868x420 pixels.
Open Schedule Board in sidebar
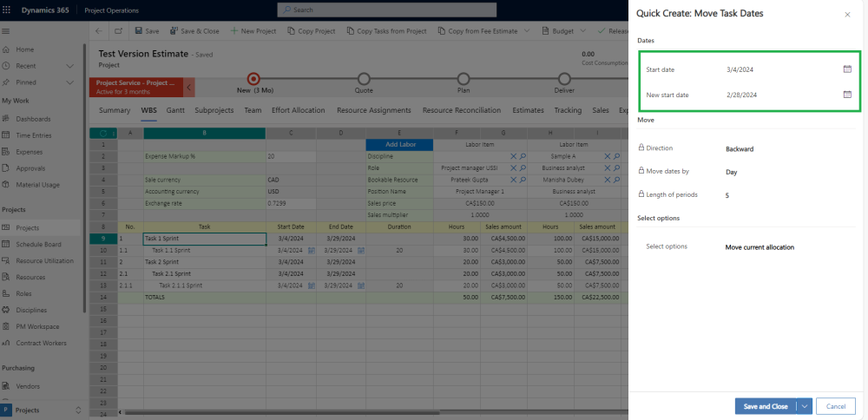39,244
